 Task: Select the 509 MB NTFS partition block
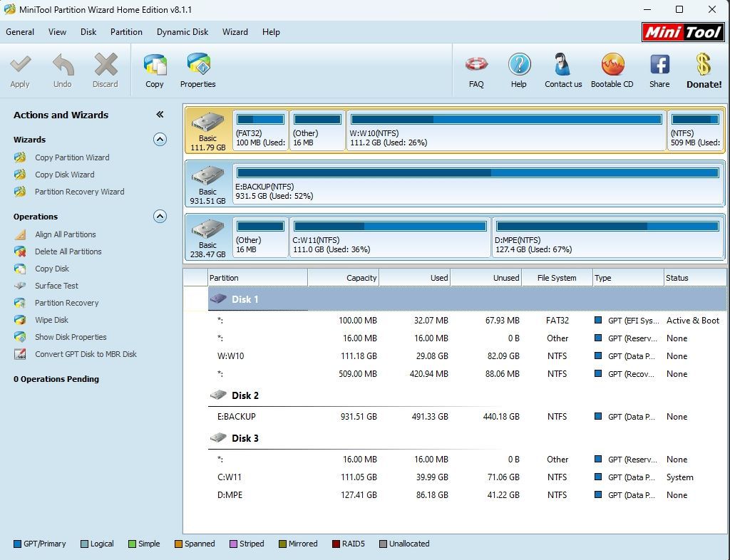pyautogui.click(x=695, y=130)
